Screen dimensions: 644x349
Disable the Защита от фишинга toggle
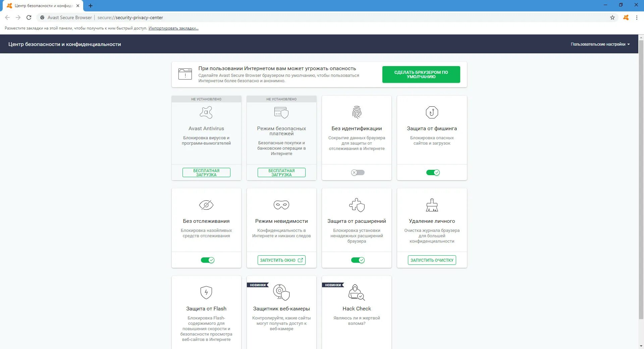433,172
